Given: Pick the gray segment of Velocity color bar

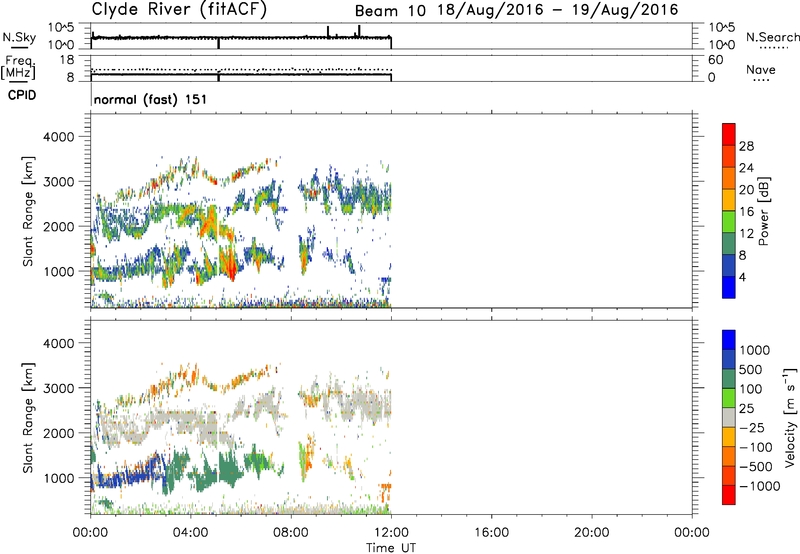Looking at the screenshot, I should pyautogui.click(x=729, y=418).
